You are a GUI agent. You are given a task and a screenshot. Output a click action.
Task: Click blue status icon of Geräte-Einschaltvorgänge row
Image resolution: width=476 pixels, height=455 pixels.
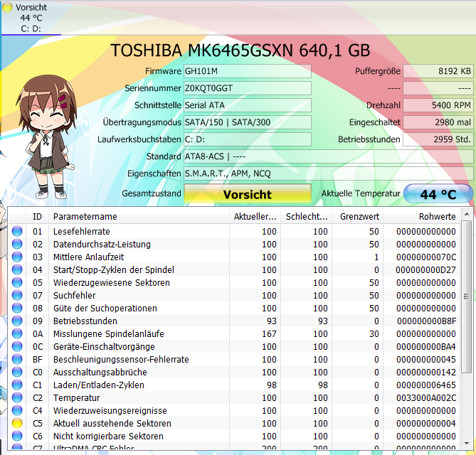[17, 346]
